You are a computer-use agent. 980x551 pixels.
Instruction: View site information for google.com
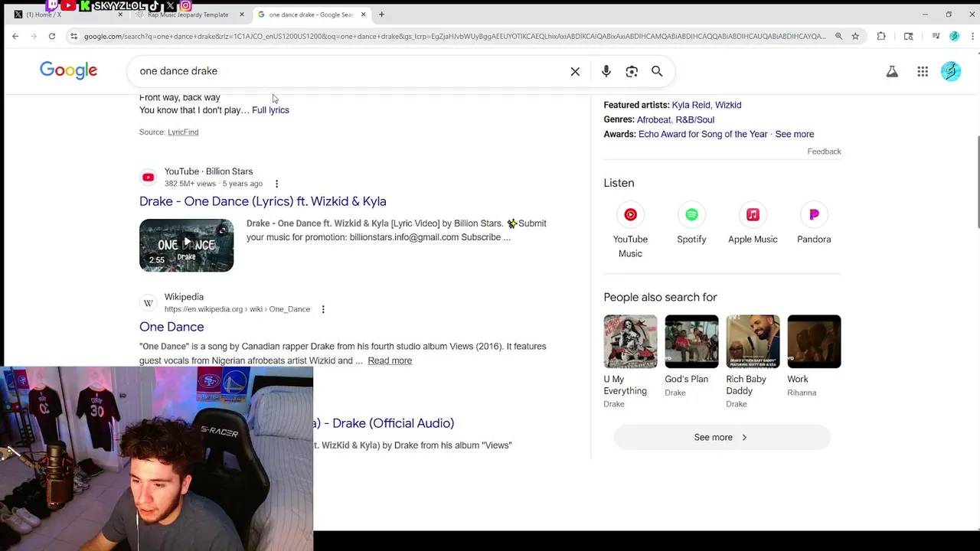point(73,36)
